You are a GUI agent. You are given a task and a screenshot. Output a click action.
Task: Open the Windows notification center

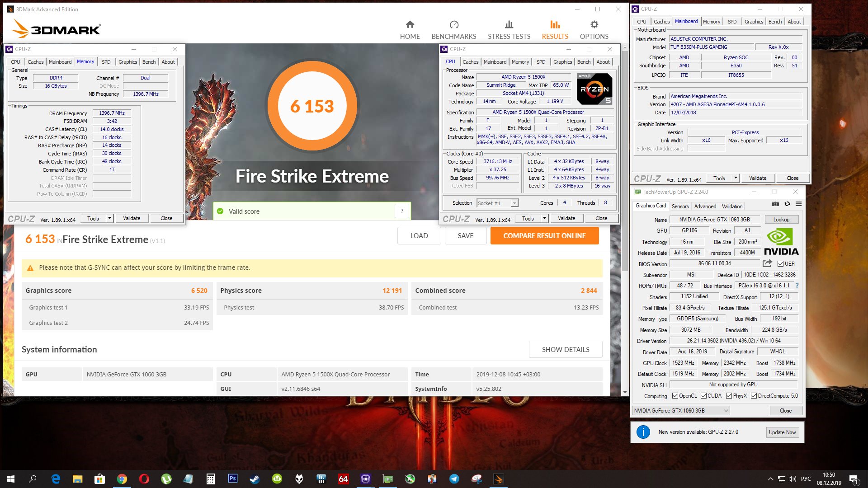tap(854, 479)
